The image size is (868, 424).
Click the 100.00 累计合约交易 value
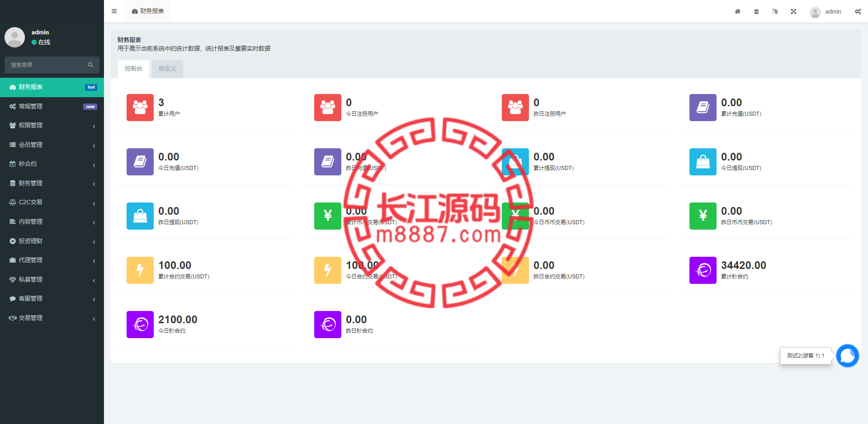tap(175, 265)
